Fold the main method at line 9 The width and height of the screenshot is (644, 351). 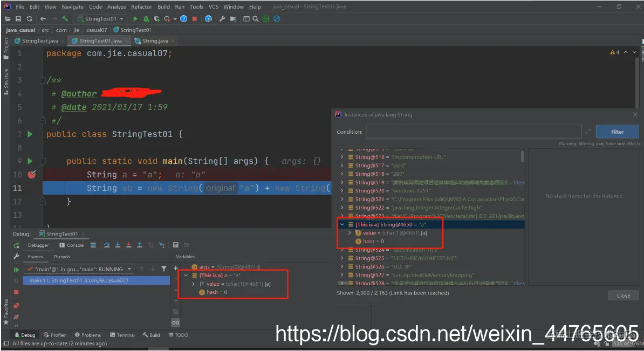coord(42,161)
